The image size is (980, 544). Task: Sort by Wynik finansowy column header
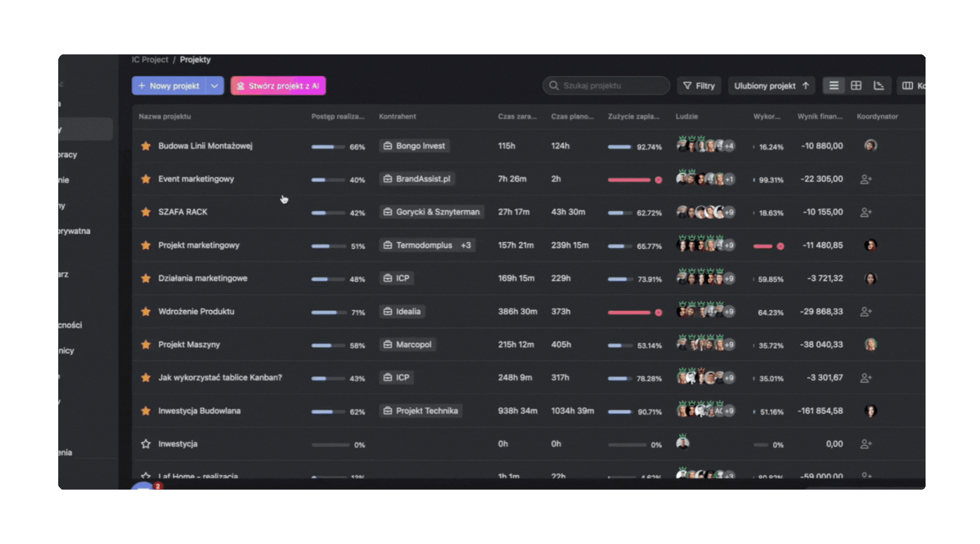click(820, 116)
